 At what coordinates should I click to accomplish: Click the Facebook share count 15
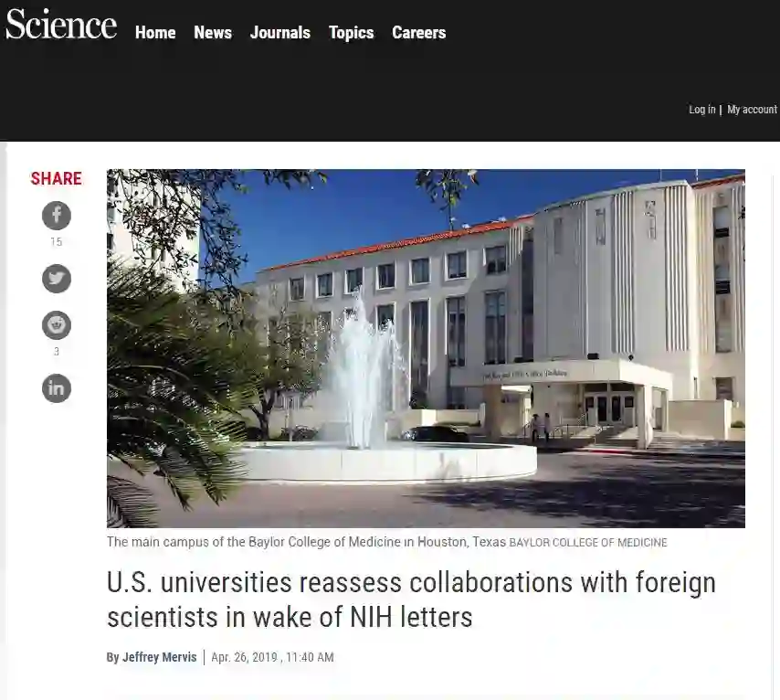(57, 242)
